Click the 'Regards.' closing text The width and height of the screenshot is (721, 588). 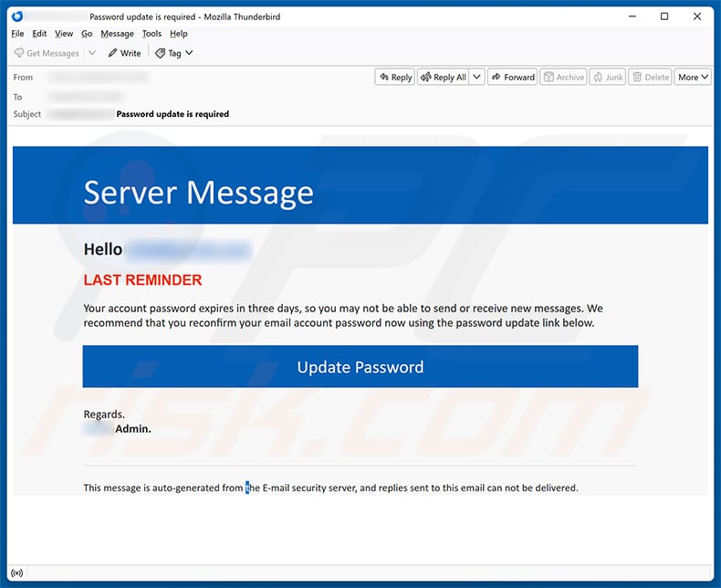click(x=104, y=415)
